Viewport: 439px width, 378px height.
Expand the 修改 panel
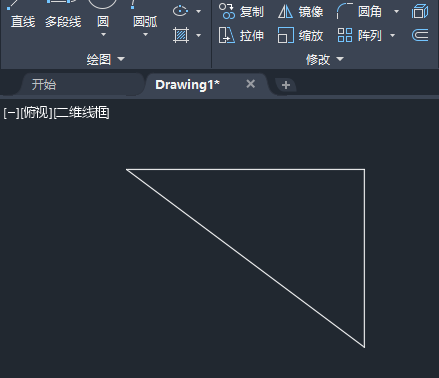coord(325,60)
